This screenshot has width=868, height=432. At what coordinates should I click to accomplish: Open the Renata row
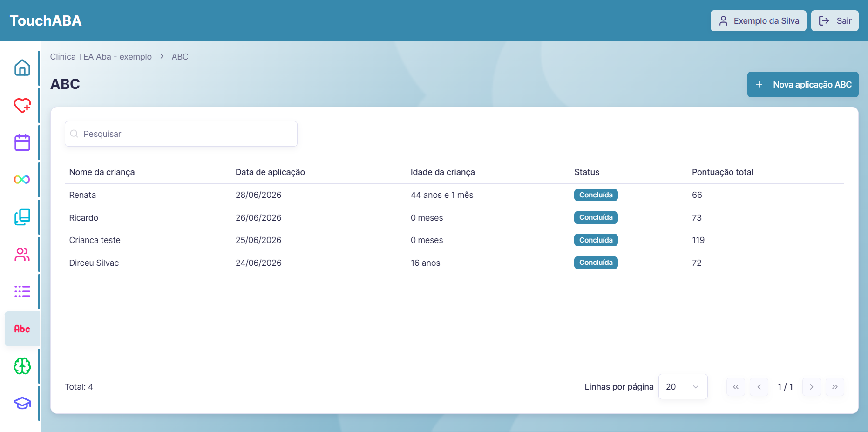click(x=454, y=195)
